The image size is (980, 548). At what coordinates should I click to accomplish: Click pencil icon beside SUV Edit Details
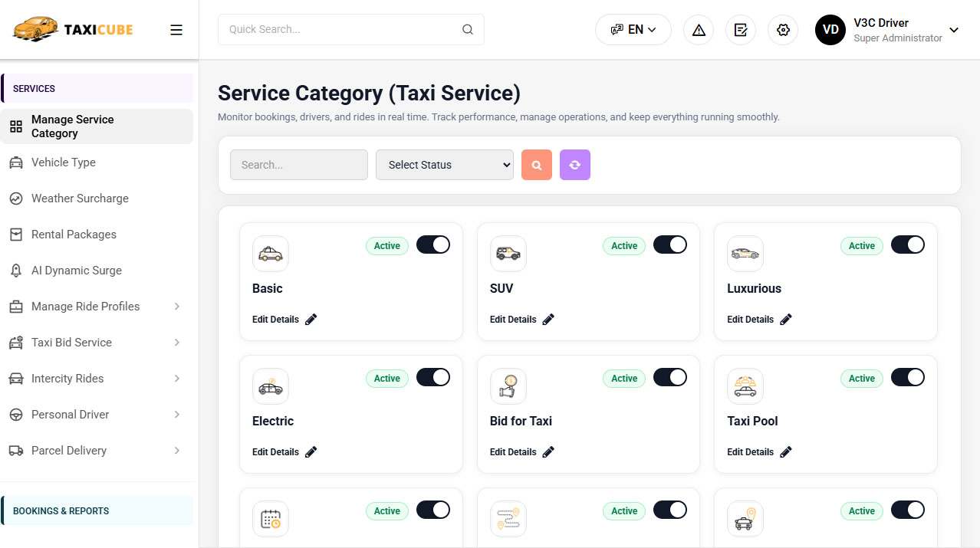pos(548,320)
